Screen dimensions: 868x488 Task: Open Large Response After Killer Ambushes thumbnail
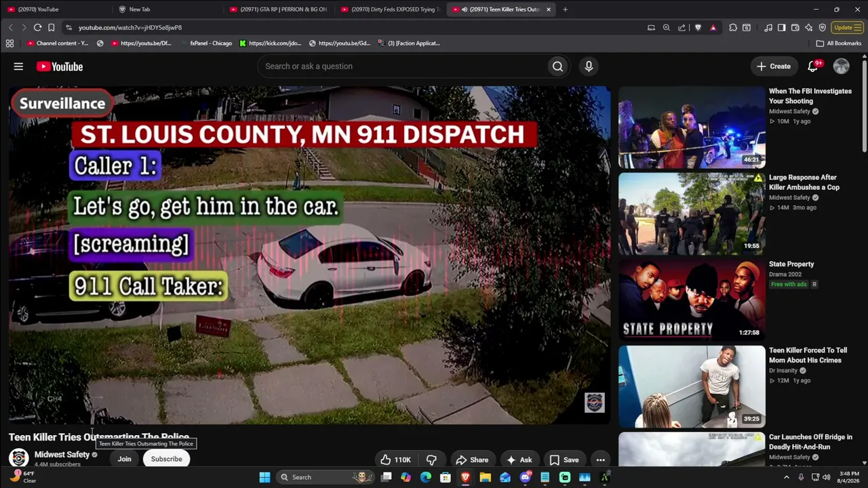pyautogui.click(x=692, y=213)
